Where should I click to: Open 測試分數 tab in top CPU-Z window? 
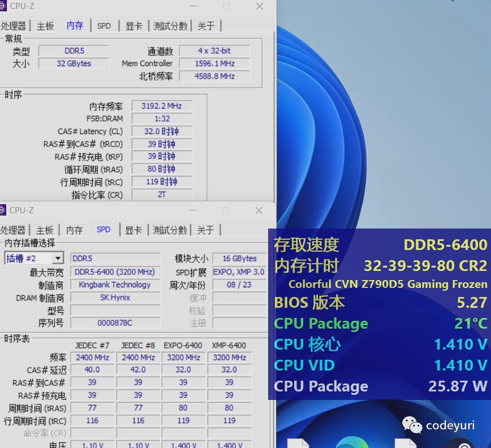click(x=170, y=26)
